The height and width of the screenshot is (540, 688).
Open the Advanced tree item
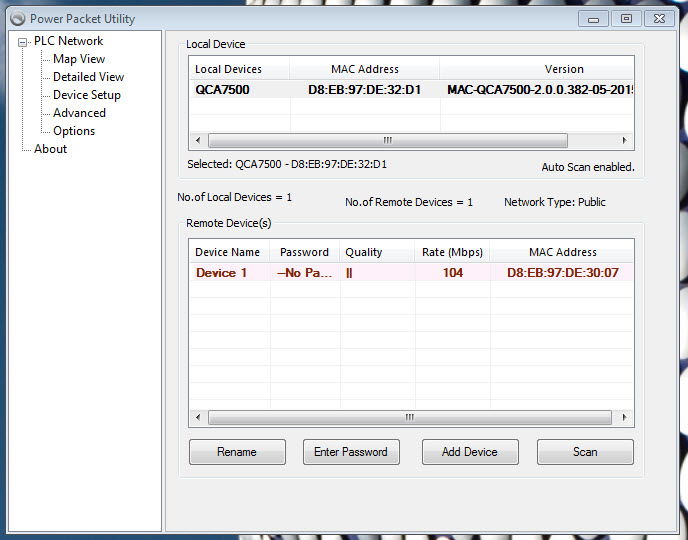tap(79, 113)
